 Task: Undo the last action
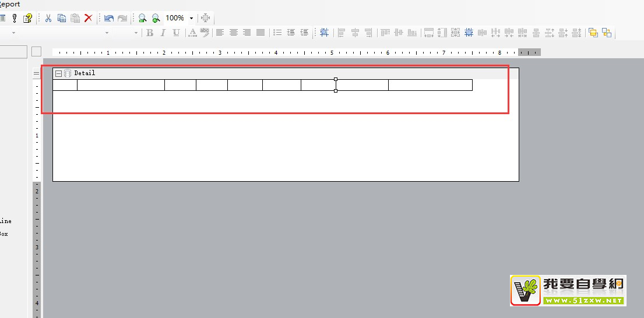pos(108,18)
